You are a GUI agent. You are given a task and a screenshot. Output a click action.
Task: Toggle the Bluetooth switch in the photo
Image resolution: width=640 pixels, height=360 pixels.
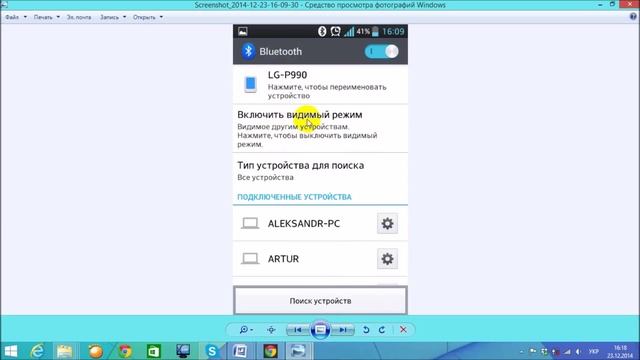tap(381, 51)
